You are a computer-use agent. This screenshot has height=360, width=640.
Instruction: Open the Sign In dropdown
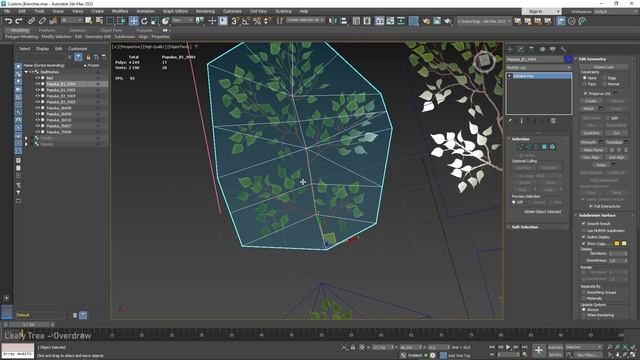tap(542, 11)
